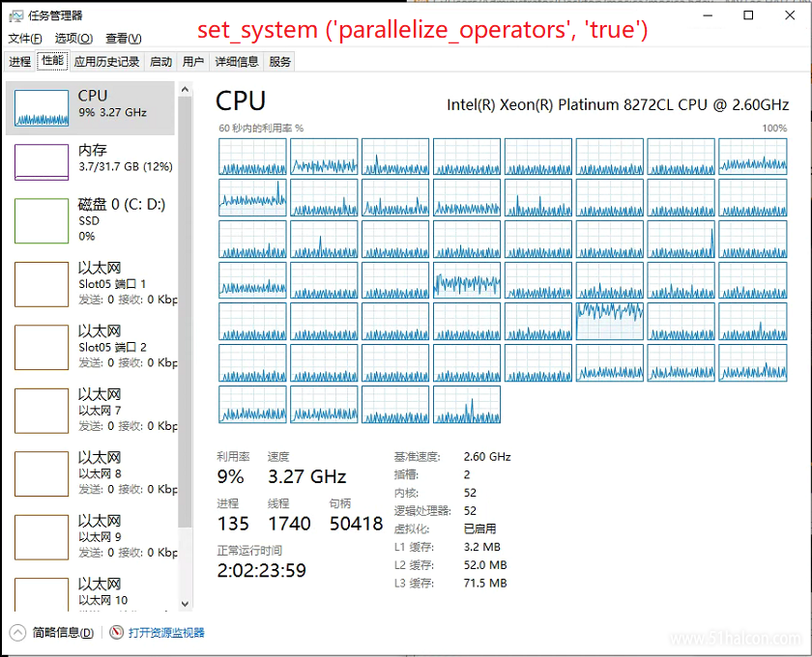Select the 以太网 8 sidebar entry
The image size is (812, 657).
[91, 473]
